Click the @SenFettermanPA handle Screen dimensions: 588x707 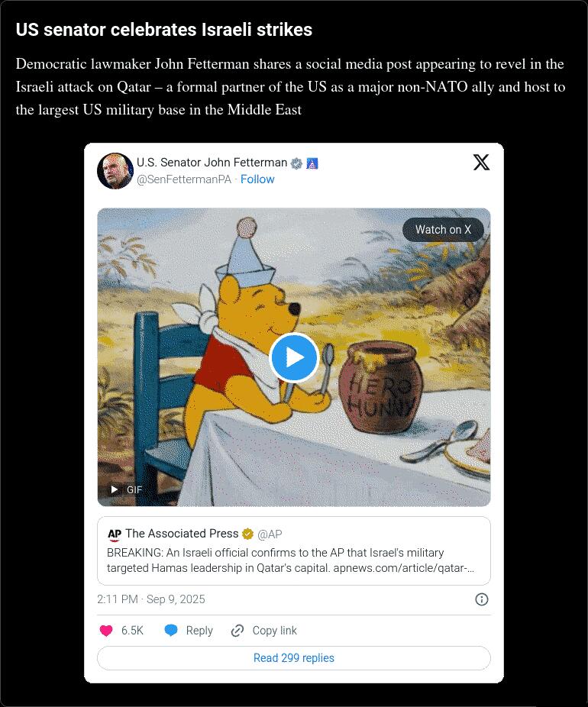(184, 179)
